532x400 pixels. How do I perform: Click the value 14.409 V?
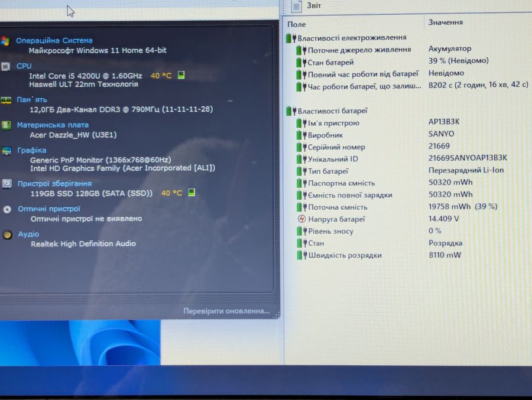click(x=444, y=219)
